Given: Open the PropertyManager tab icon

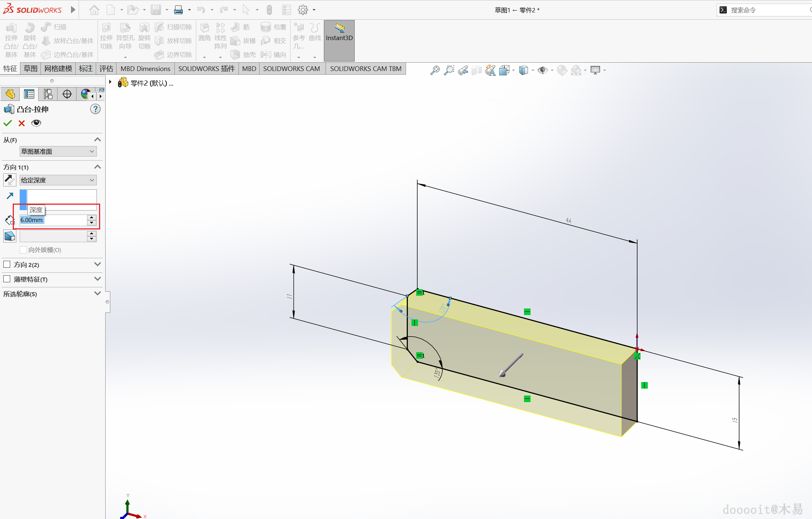Looking at the screenshot, I should point(29,94).
